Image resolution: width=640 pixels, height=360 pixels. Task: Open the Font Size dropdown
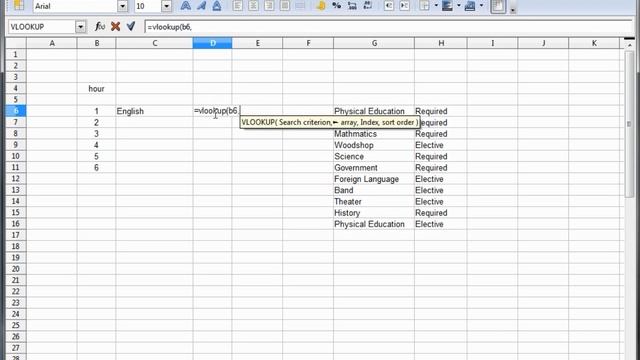pyautogui.click(x=167, y=6)
